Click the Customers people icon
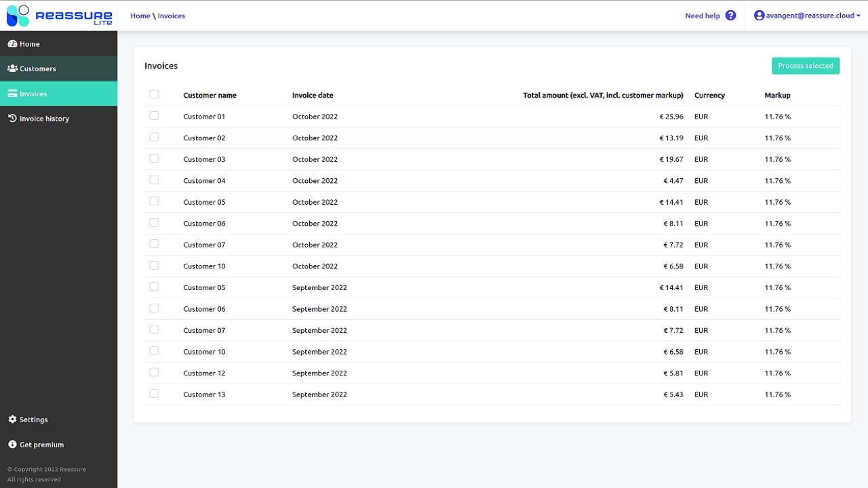Viewport: 868px width, 488px height. click(x=12, y=68)
